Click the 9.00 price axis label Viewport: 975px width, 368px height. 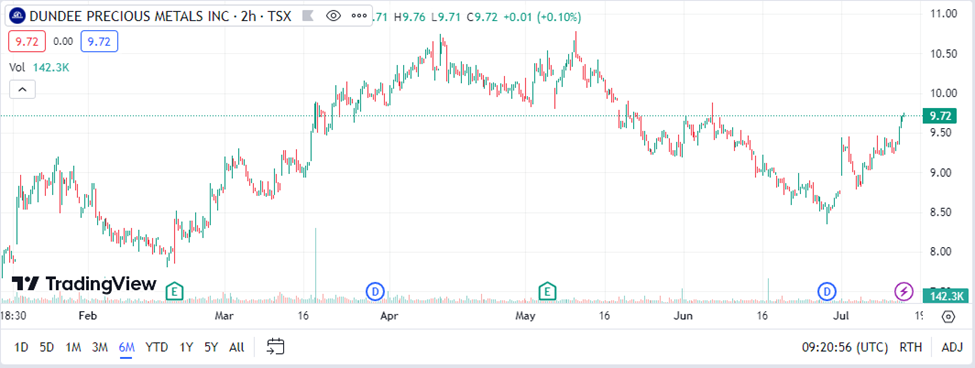click(942, 172)
